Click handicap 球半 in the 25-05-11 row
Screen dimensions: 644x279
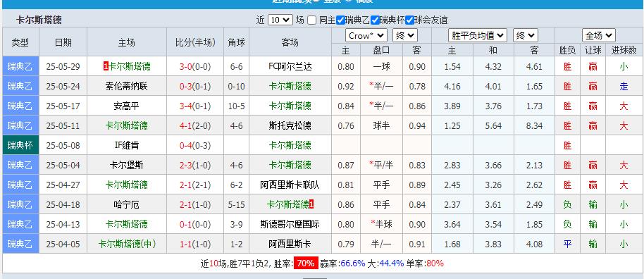[x=381, y=125]
